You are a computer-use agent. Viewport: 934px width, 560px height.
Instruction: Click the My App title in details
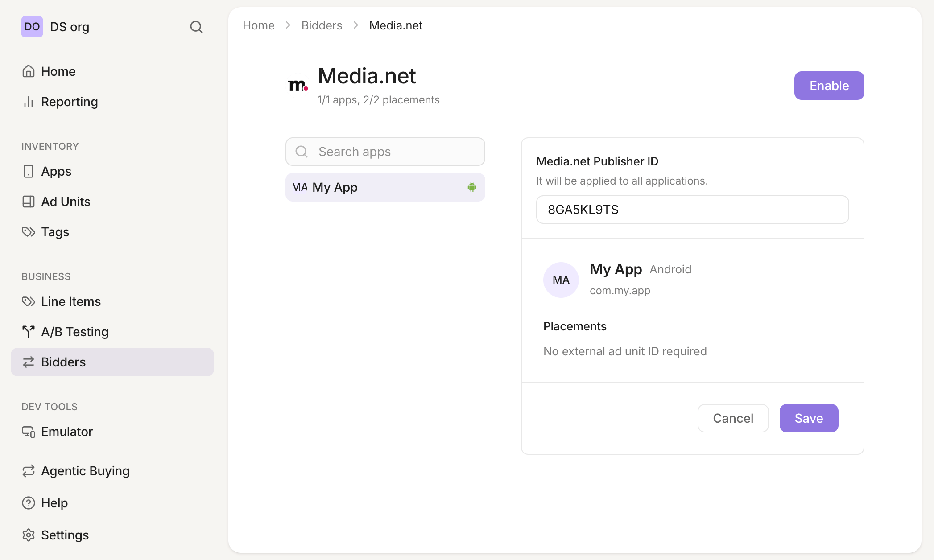tap(616, 269)
